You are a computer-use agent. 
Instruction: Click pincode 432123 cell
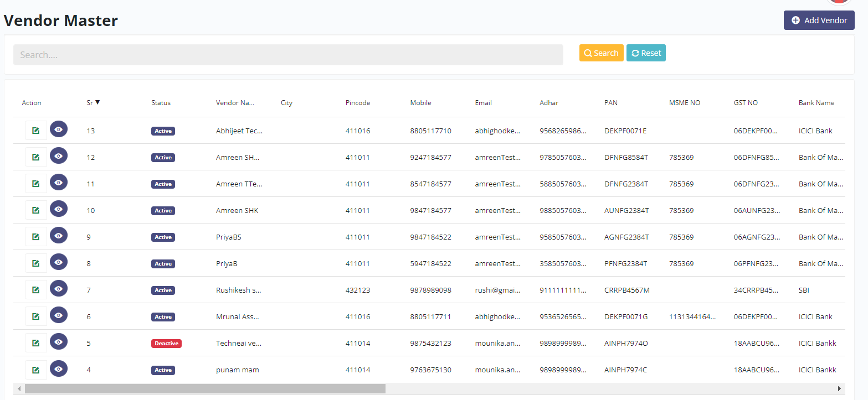(358, 290)
